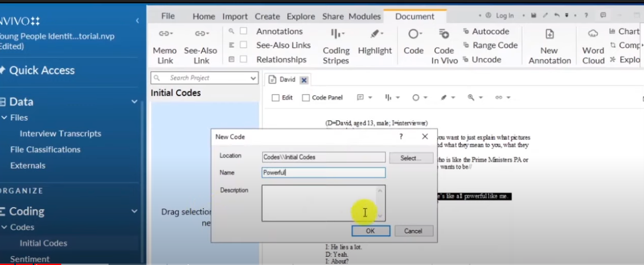
Task: Enable the Code Panel checkbox
Action: 306,97
